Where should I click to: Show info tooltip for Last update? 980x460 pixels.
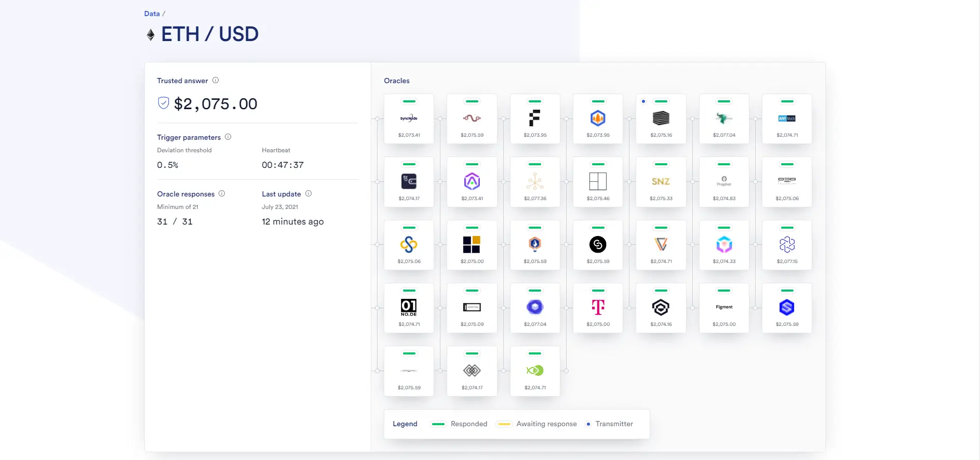click(x=308, y=193)
